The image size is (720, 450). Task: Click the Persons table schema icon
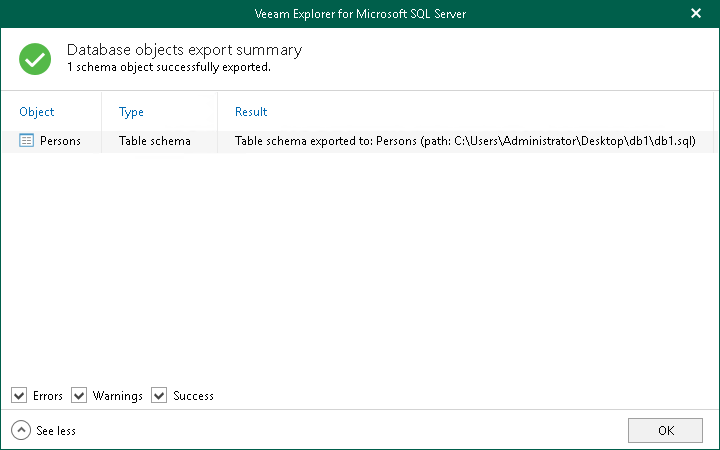(x=27, y=141)
